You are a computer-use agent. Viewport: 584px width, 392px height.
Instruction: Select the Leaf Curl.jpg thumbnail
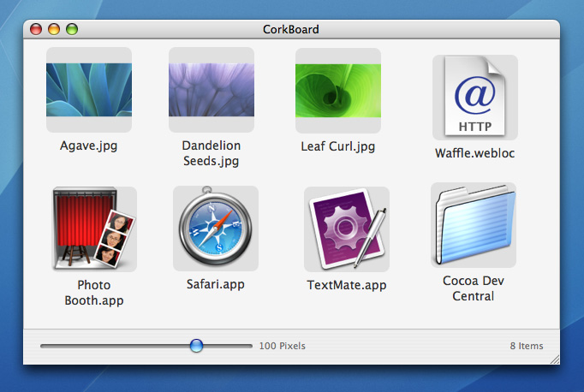(338, 91)
